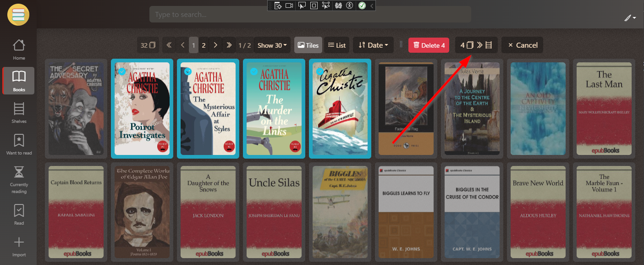The image size is (644, 265).
Task: Select Biggles of the Camel Squadron cover
Action: (x=340, y=212)
